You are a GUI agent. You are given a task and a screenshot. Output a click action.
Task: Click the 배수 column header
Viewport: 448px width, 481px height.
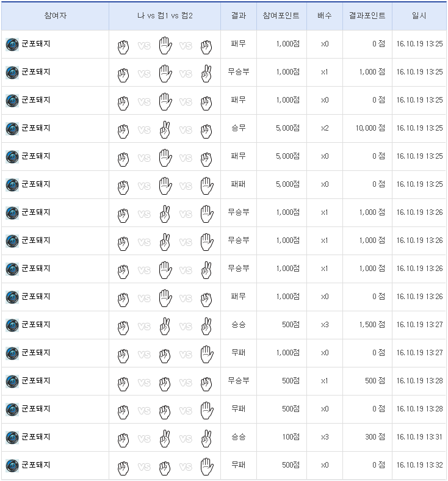tap(324, 16)
